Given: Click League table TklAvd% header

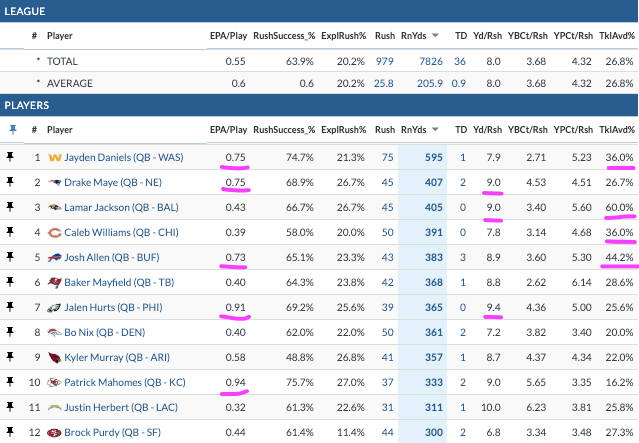Looking at the screenshot, I should [617, 35].
